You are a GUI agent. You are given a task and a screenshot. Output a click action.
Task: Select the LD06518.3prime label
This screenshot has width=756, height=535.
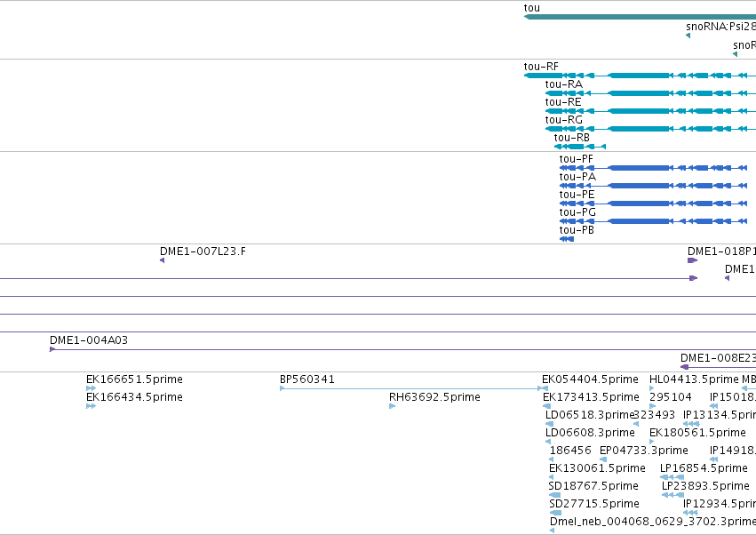[x=589, y=415]
